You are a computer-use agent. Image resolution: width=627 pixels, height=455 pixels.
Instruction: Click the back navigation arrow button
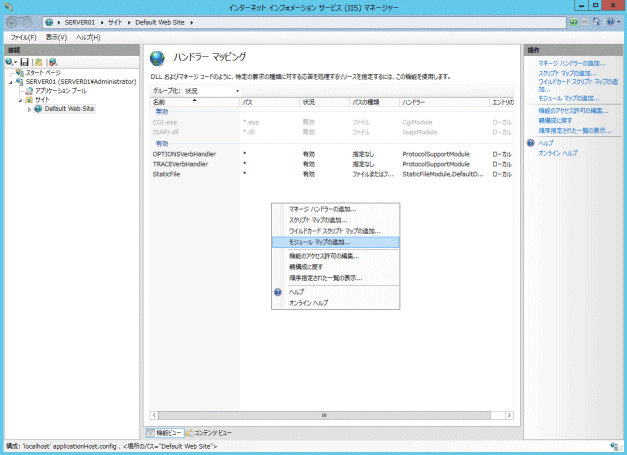click(12, 23)
